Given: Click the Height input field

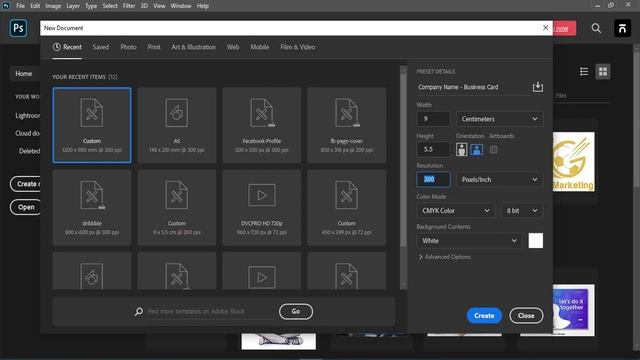Looking at the screenshot, I should [433, 149].
